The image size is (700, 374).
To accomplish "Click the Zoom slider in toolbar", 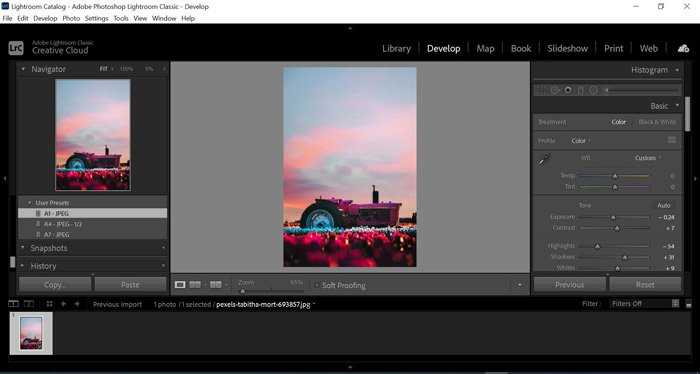I will point(272,291).
